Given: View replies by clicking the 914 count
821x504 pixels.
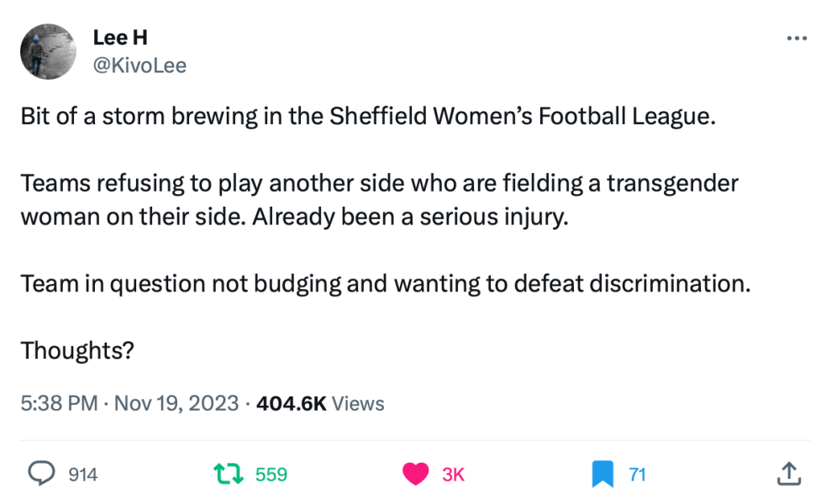Looking at the screenshot, I should [x=82, y=474].
